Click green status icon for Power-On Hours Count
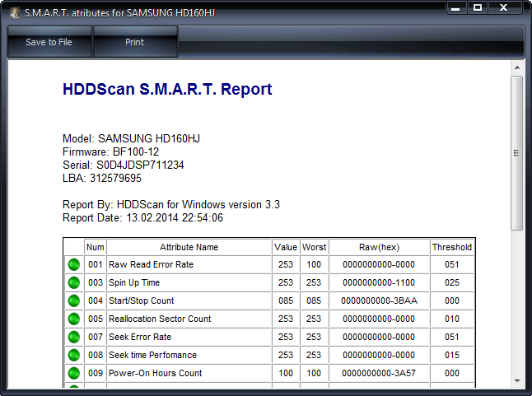This screenshot has height=396, width=532. (73, 374)
